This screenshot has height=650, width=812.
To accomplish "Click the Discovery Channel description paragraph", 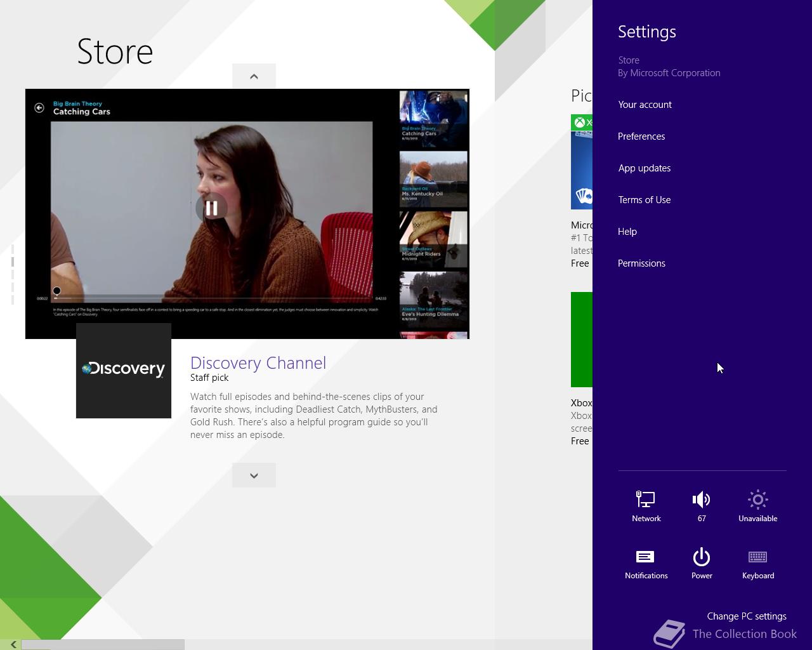I will pyautogui.click(x=314, y=416).
